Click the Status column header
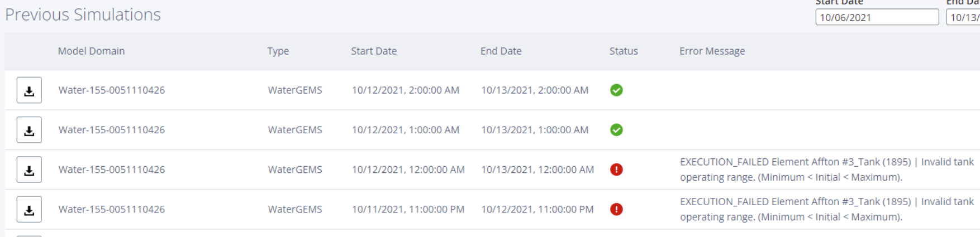 coord(623,51)
